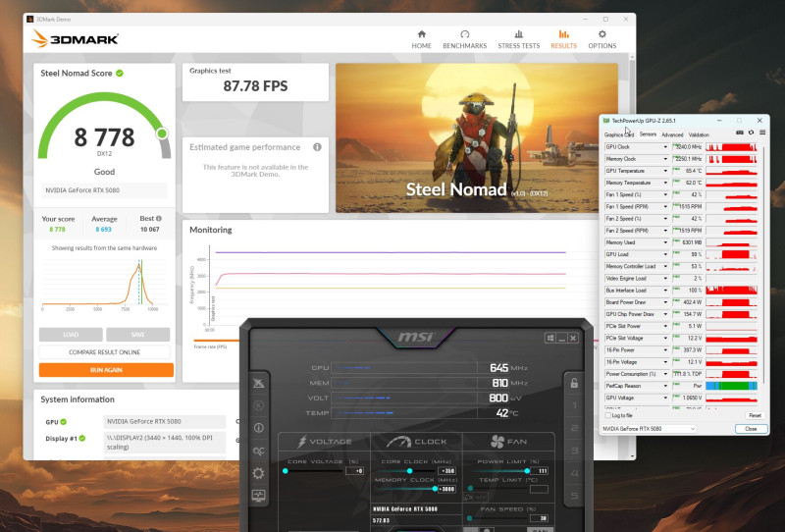The image size is (785, 532).
Task: Toggle the temp limit link OFF button in Afterburner
Action: (x=475, y=497)
